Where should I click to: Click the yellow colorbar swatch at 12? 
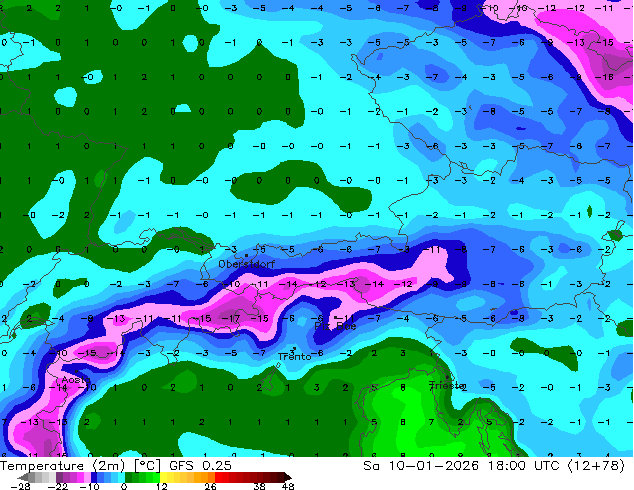click(163, 477)
